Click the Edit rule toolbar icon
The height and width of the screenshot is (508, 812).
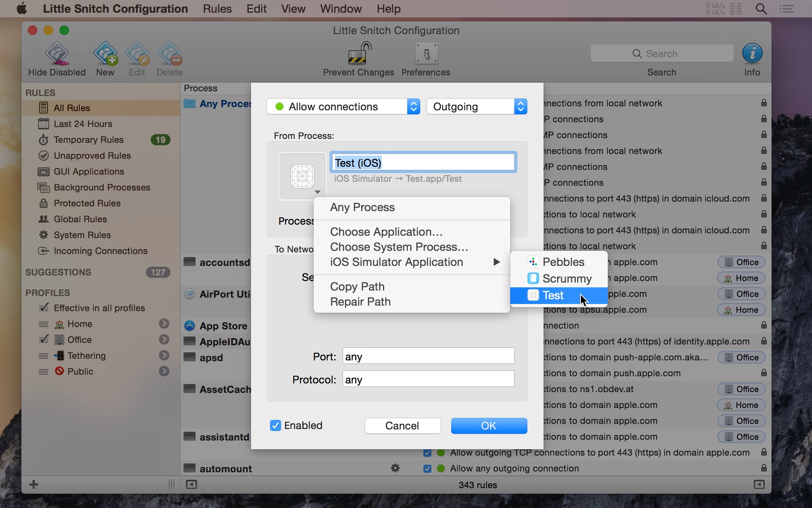tap(137, 54)
